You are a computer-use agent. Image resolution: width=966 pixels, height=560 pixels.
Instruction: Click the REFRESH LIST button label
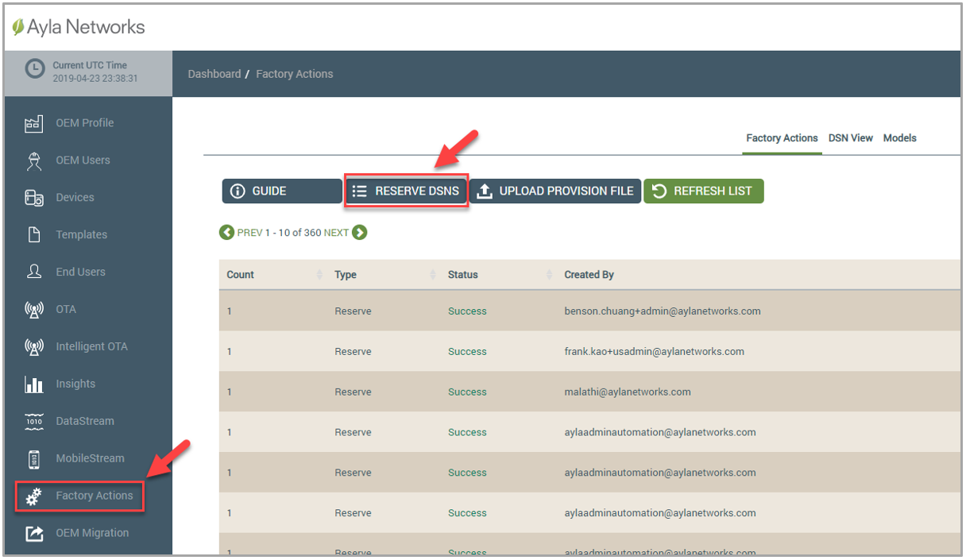pyautogui.click(x=713, y=191)
